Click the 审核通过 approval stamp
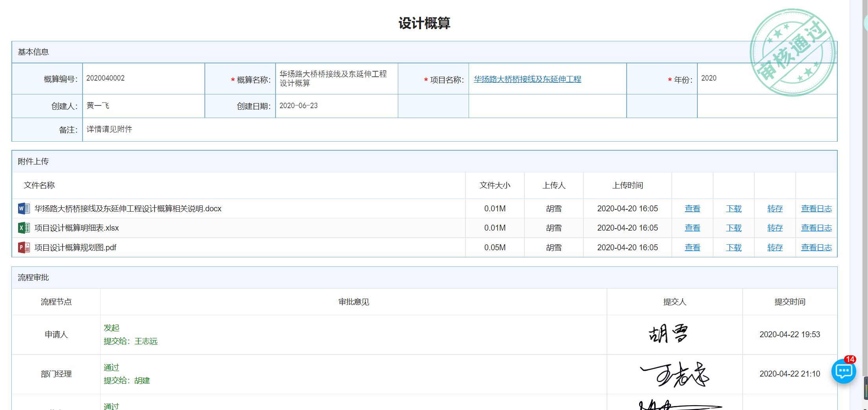 [x=793, y=52]
